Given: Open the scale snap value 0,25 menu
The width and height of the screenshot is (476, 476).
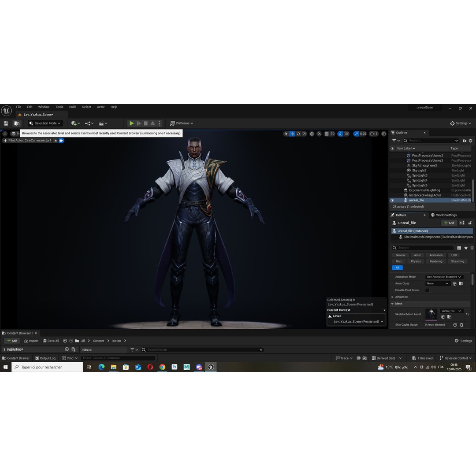Looking at the screenshot, I should 363,134.
